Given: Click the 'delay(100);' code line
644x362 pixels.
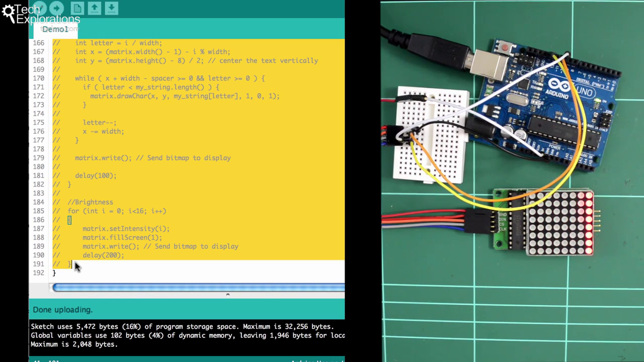Looking at the screenshot, I should (96, 175).
